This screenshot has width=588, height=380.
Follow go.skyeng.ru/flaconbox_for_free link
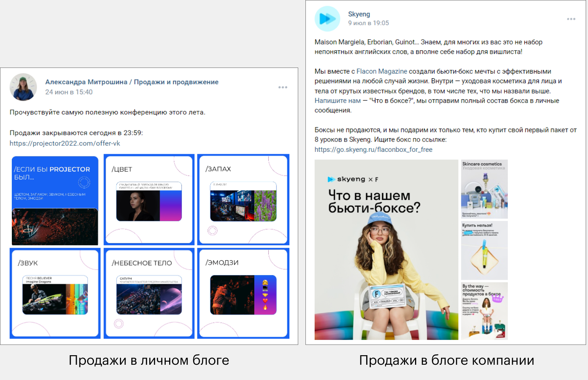pyautogui.click(x=373, y=150)
